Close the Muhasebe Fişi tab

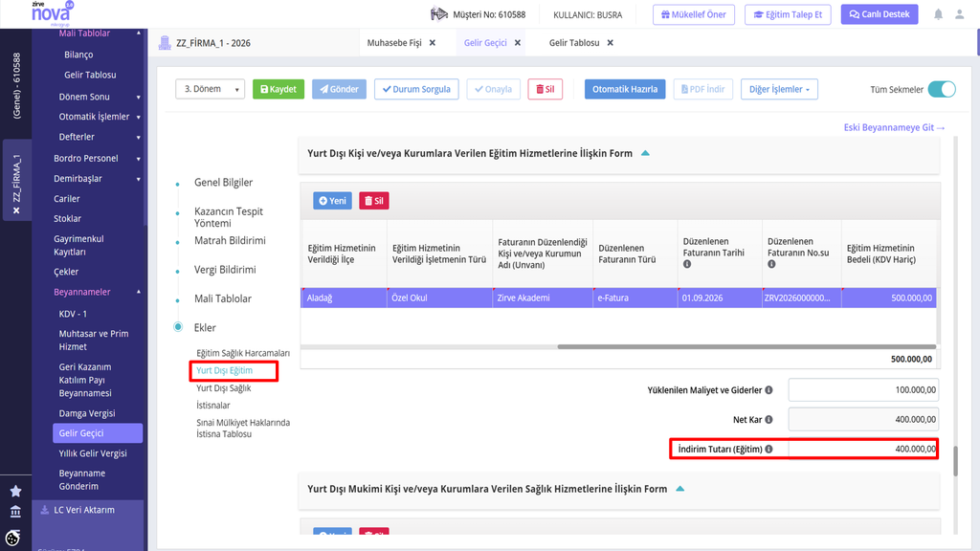pyautogui.click(x=432, y=42)
